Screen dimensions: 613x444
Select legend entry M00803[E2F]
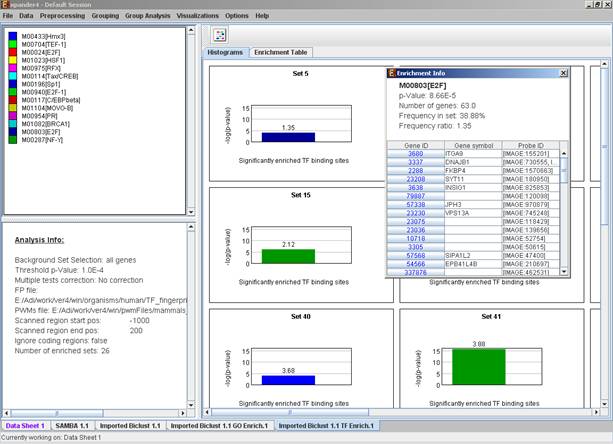[x=41, y=132]
